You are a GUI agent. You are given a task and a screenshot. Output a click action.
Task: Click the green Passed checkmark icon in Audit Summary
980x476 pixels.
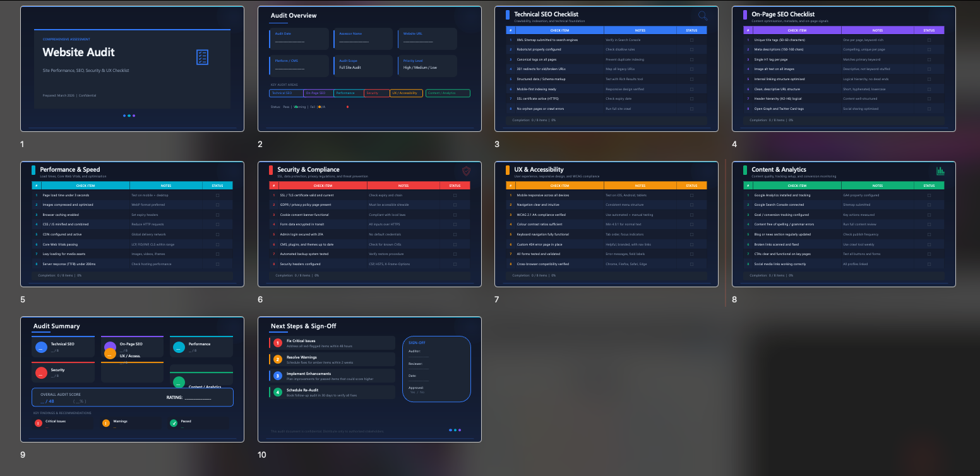tap(174, 423)
